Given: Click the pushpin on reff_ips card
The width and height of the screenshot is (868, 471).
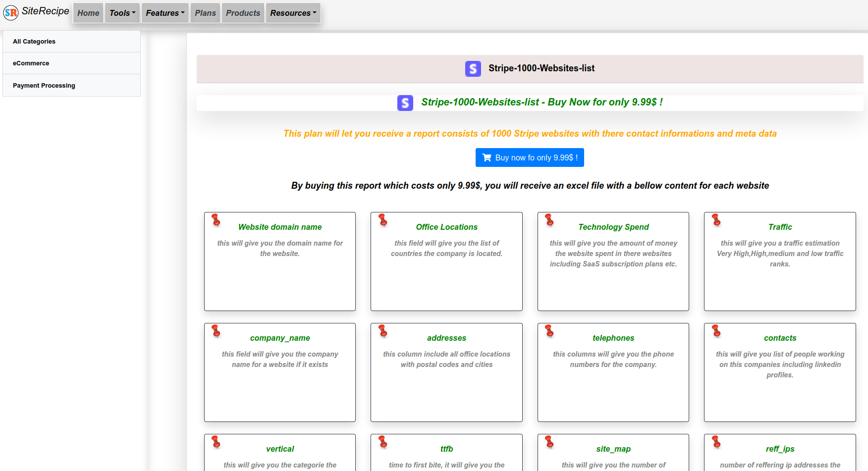Looking at the screenshot, I should (x=716, y=442).
